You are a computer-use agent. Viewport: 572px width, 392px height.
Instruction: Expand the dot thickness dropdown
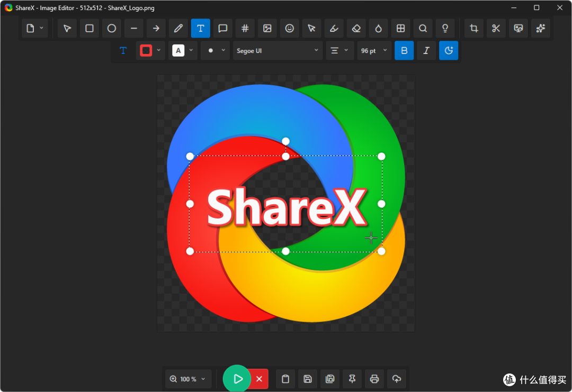[x=224, y=50]
